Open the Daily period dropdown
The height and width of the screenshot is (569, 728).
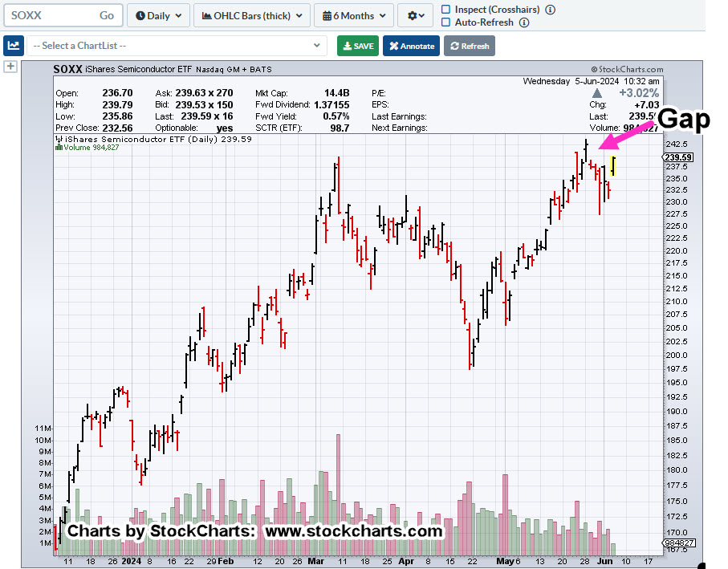[x=158, y=15]
